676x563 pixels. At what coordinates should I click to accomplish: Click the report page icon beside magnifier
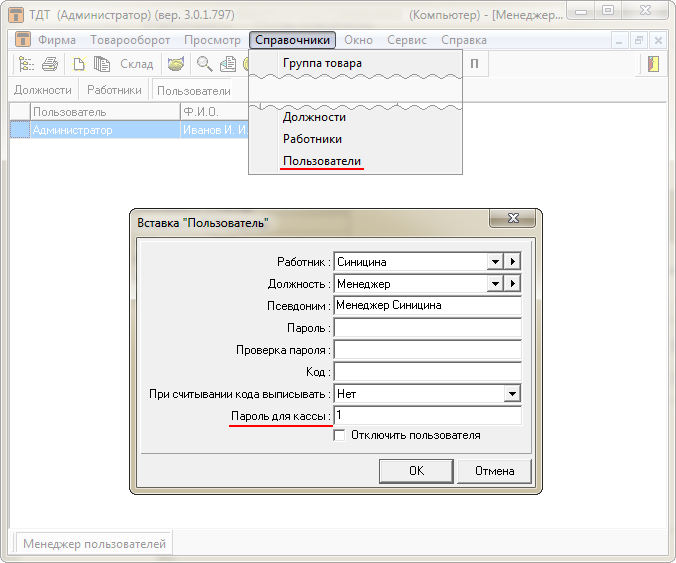227,64
